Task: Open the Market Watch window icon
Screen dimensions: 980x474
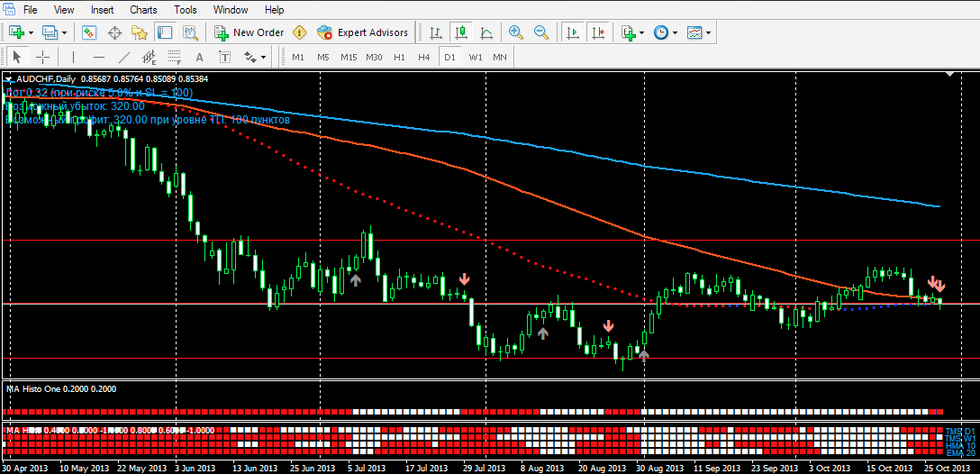Action: coord(89,32)
